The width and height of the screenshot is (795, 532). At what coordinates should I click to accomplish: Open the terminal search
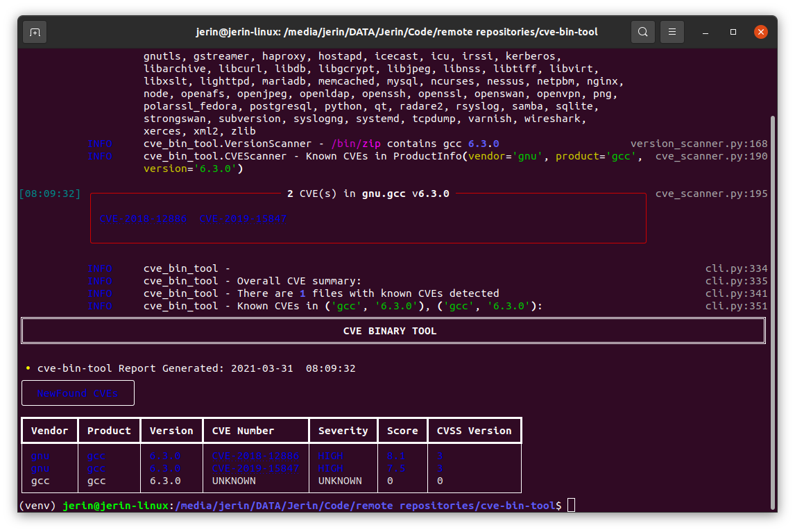(642, 32)
